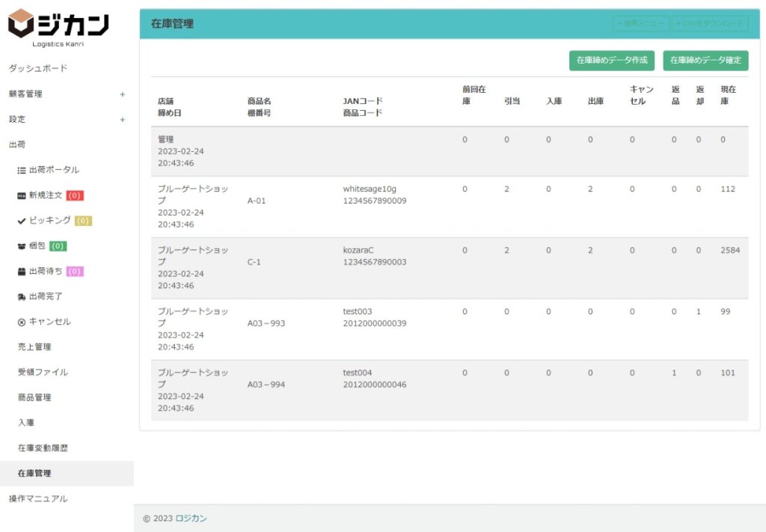Expand the 顧客管理 plus sign

tap(122, 94)
